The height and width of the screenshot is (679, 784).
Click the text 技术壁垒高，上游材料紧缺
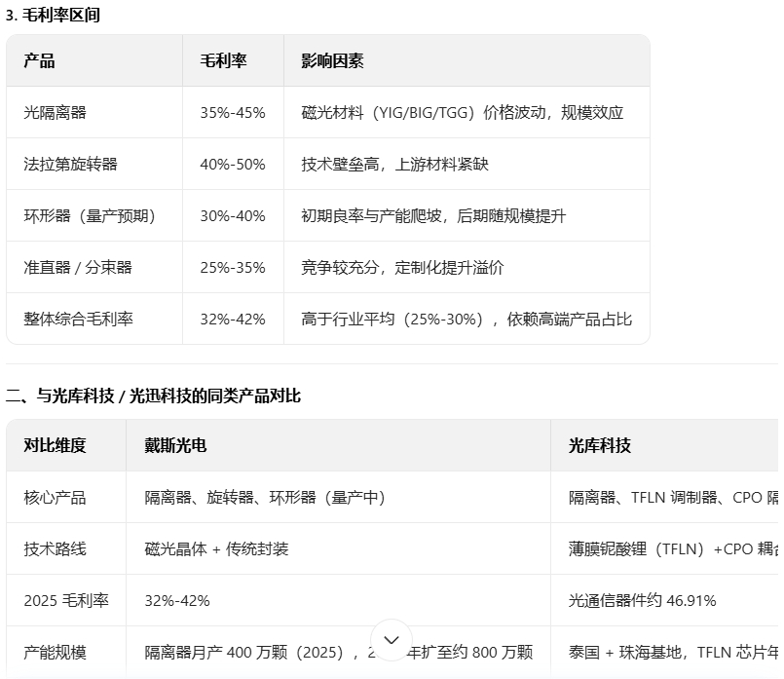point(395,165)
